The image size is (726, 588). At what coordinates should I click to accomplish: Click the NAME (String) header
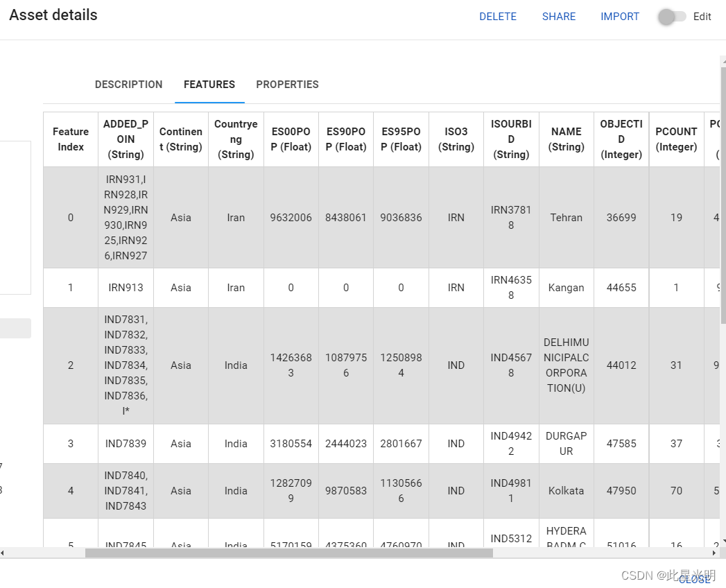[567, 139]
